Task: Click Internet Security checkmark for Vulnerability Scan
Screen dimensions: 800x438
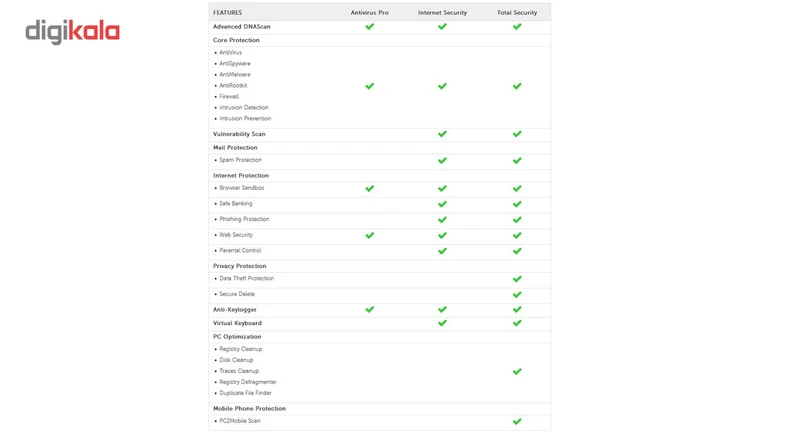Action: click(x=442, y=134)
